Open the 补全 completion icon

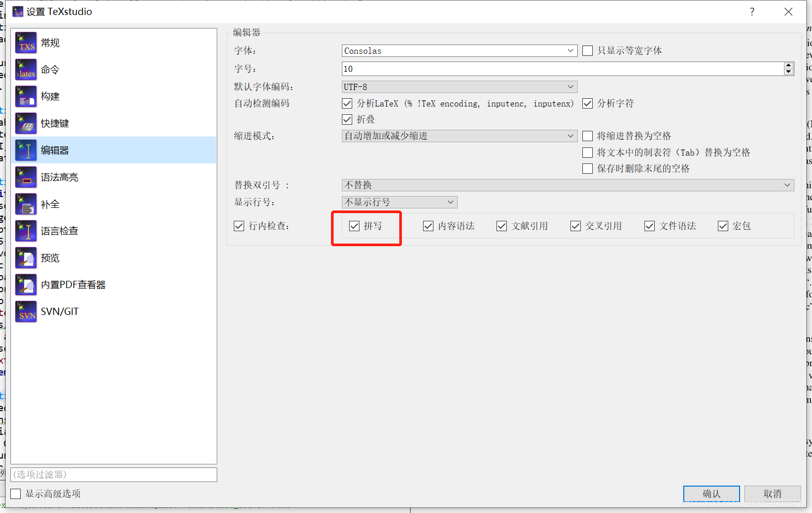[26, 204]
